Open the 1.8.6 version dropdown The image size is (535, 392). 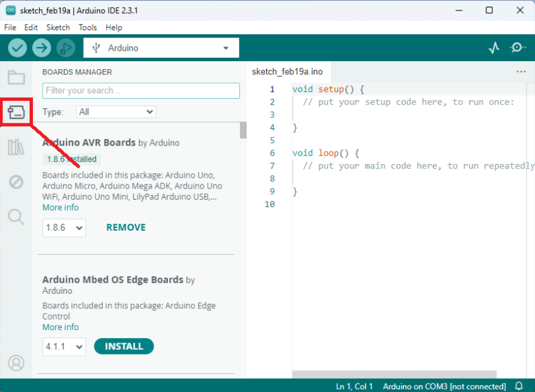[x=64, y=228]
